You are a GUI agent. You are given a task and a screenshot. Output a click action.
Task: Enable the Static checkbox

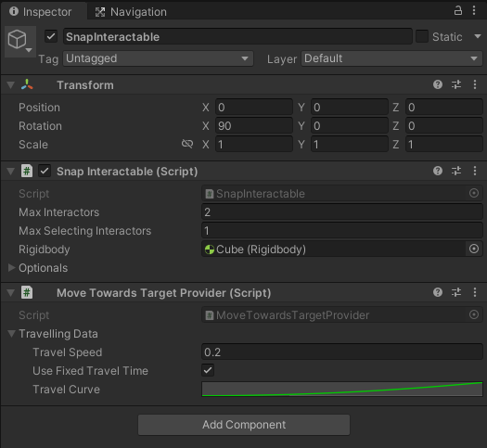click(x=422, y=36)
